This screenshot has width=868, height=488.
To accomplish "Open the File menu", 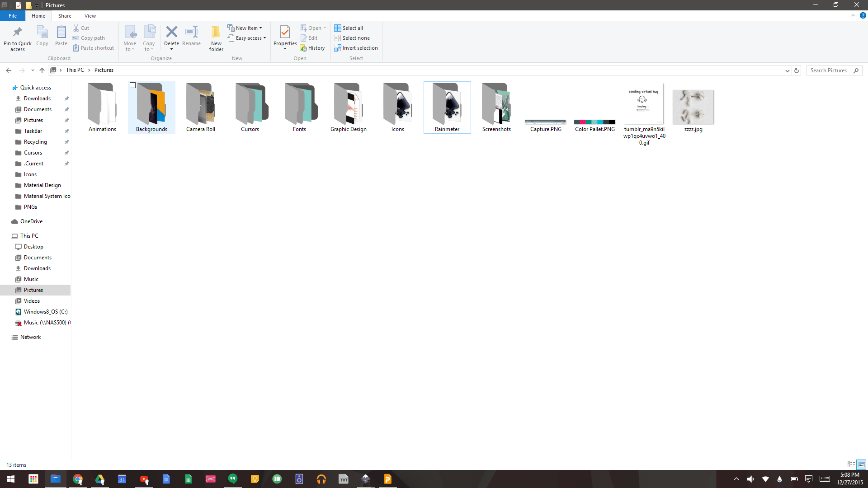I will pos(13,15).
